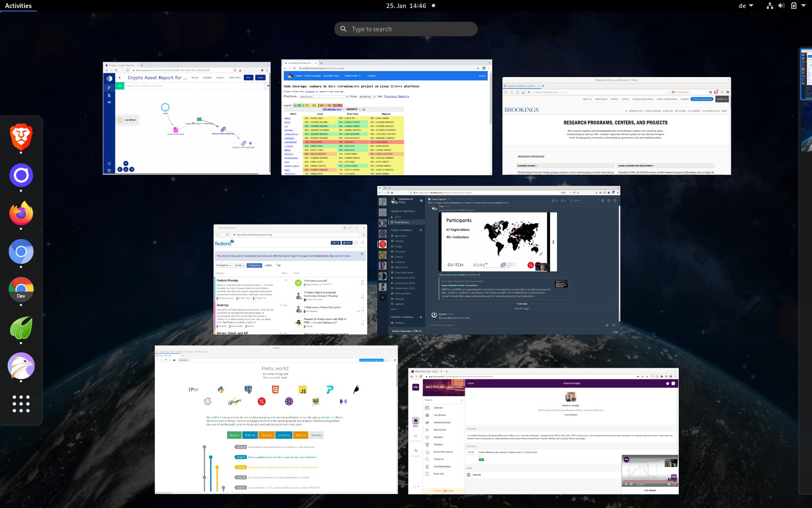The image size is (812, 508).
Task: Show all applications grid
Action: click(x=21, y=404)
